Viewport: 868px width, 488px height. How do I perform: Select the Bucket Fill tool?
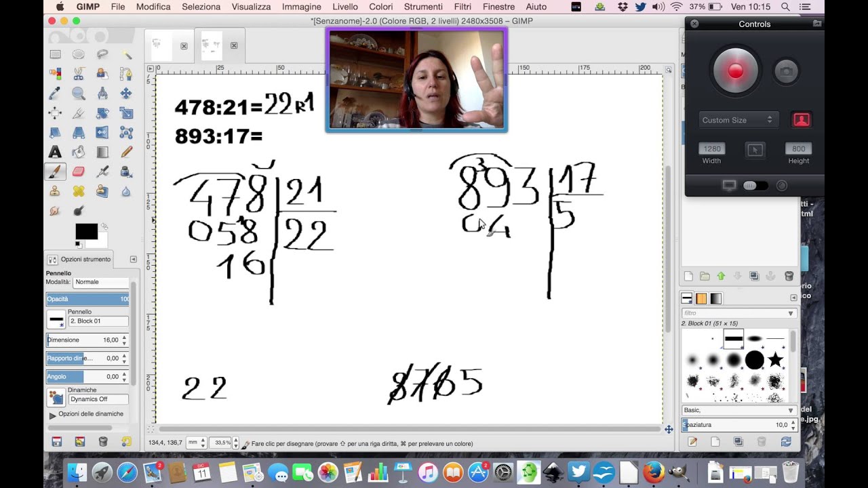pyautogui.click(x=79, y=152)
